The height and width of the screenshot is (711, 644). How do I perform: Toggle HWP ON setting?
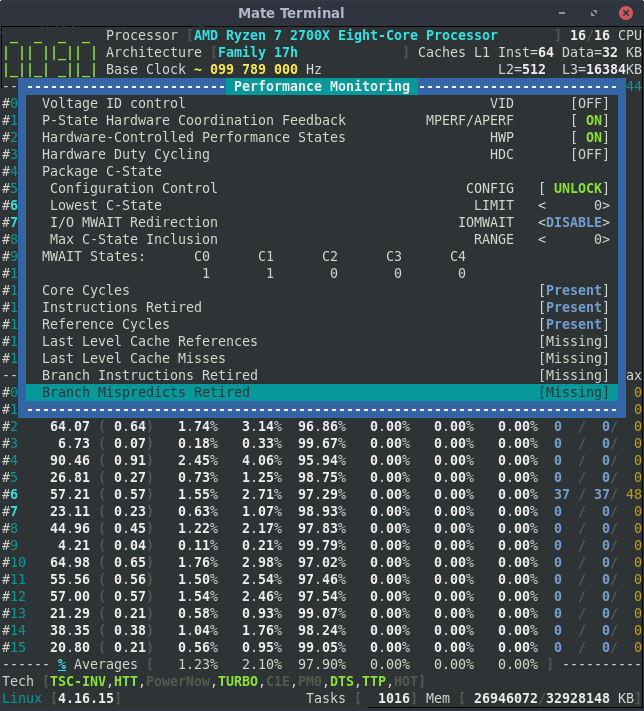tap(590, 137)
